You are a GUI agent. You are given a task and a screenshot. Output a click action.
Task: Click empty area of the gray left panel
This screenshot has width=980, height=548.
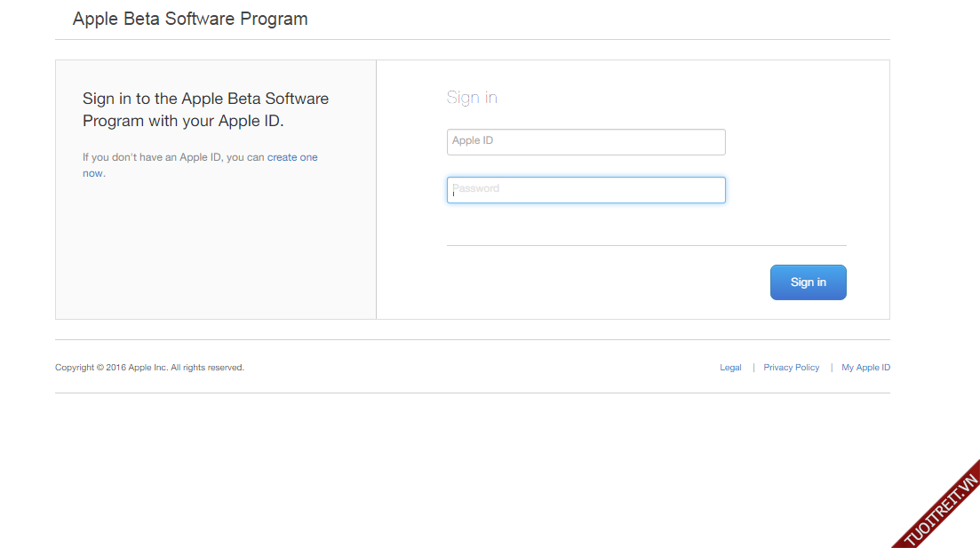point(215,253)
